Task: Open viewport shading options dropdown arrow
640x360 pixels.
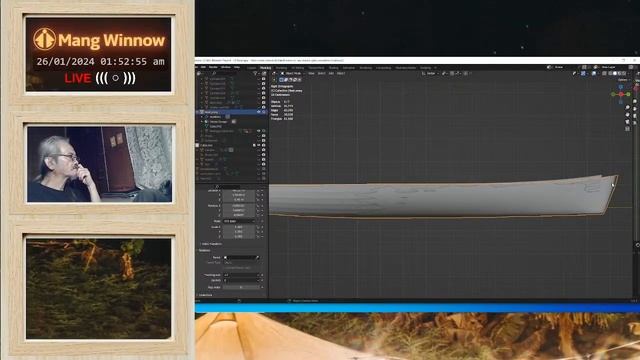Action: point(629,73)
